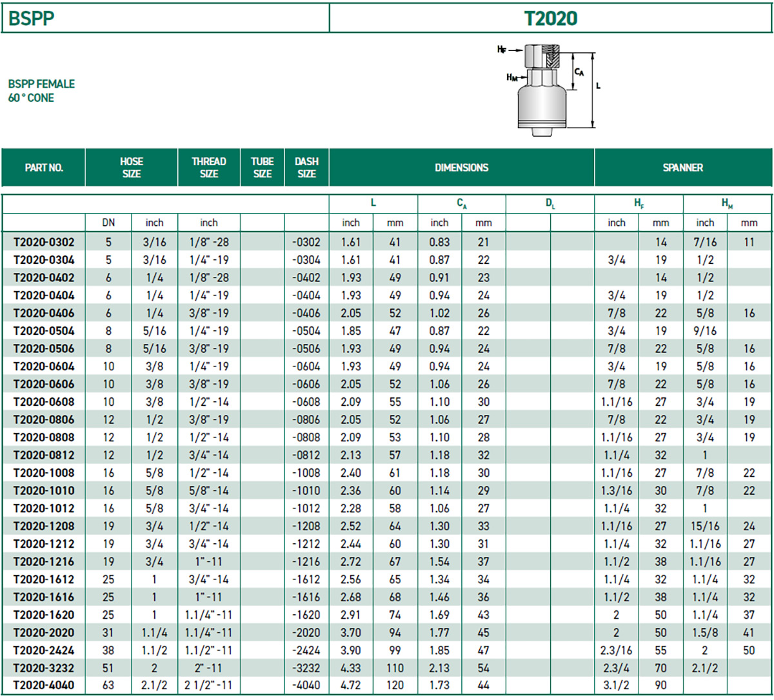The width and height of the screenshot is (774, 700).
Task: Click the TUBE SIZE column header
Action: point(263,168)
